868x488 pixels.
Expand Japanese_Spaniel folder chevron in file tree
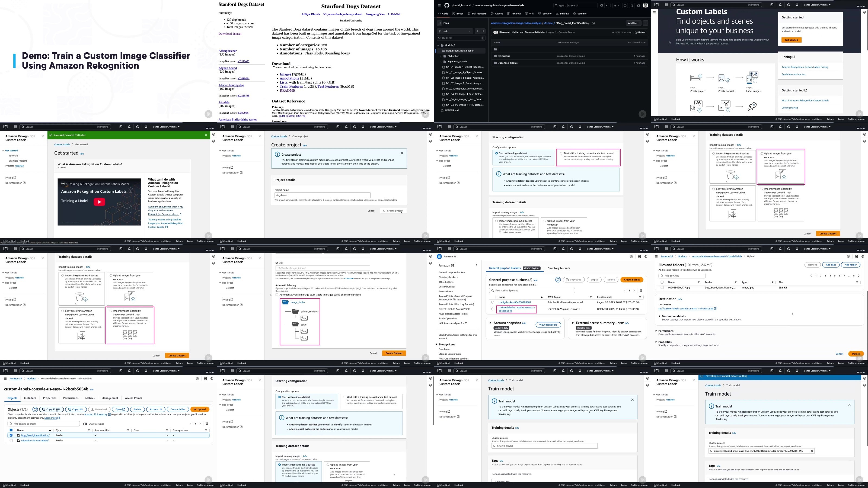(441, 62)
